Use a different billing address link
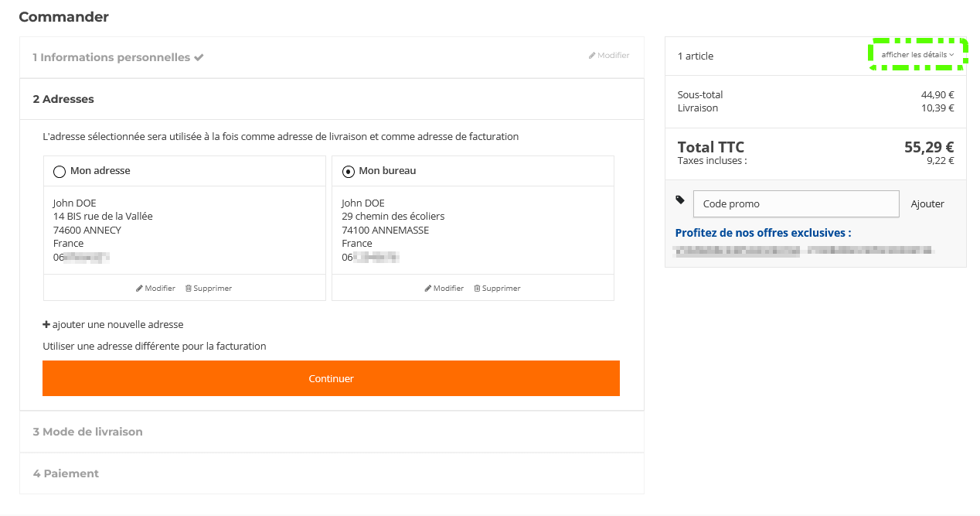 [155, 347]
